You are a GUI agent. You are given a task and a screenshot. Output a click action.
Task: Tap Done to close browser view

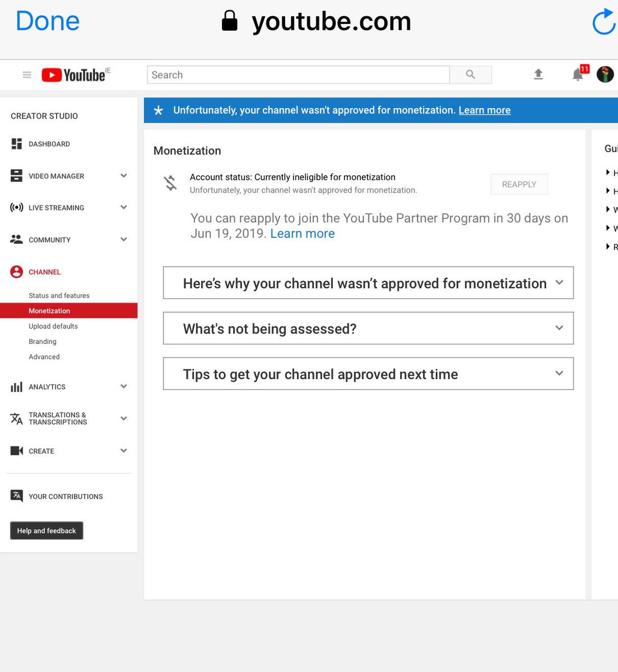48,21
